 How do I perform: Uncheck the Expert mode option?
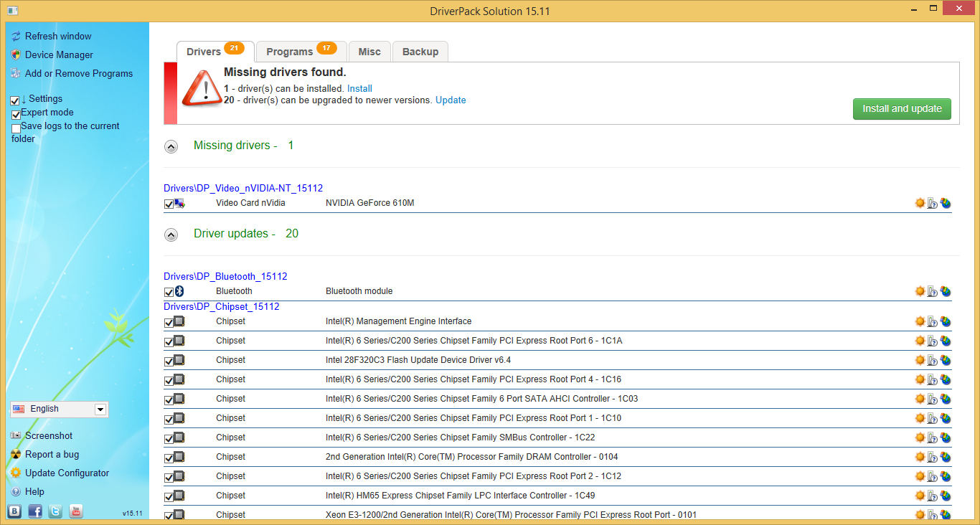[x=16, y=114]
